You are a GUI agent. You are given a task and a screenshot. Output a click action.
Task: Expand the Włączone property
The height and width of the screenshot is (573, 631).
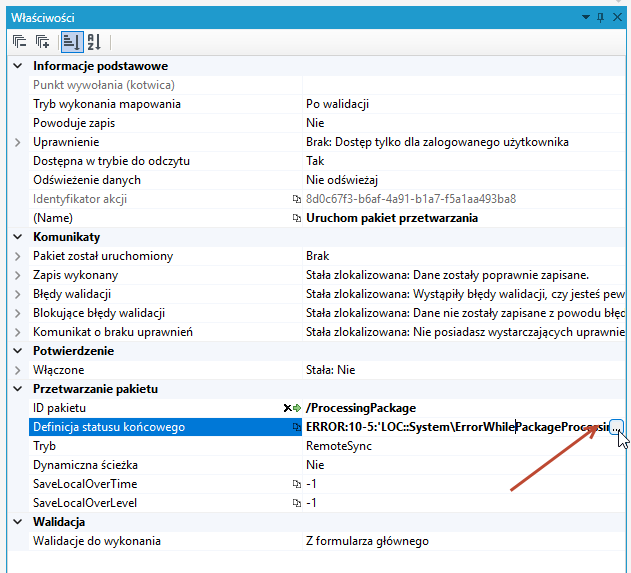[18, 370]
